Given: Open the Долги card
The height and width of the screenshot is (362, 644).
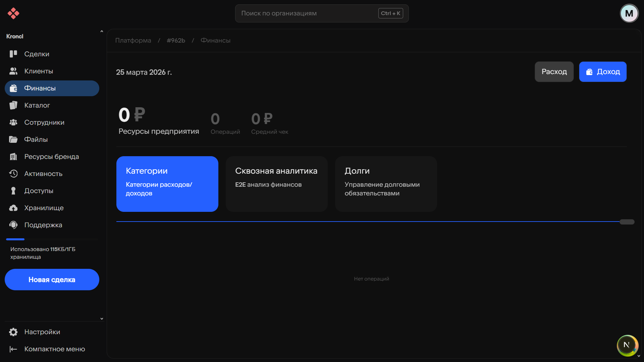Looking at the screenshot, I should (386, 184).
